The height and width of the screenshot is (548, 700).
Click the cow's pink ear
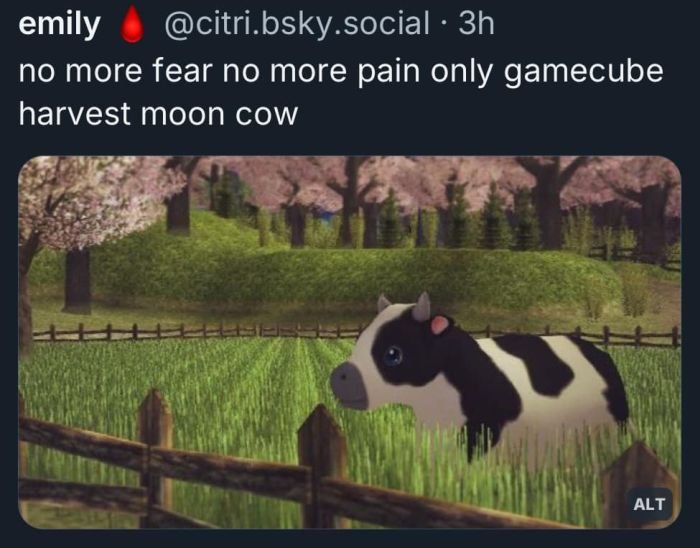(x=439, y=324)
